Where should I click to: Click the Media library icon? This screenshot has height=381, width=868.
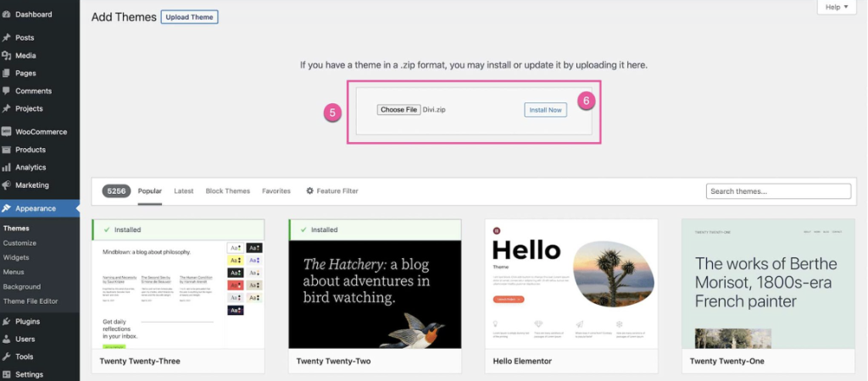pyautogui.click(x=7, y=55)
